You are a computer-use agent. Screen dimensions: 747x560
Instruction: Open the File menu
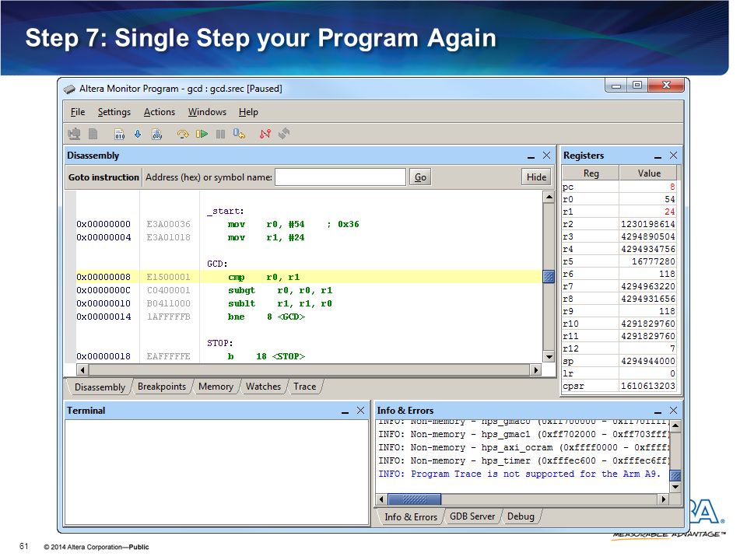coord(78,112)
